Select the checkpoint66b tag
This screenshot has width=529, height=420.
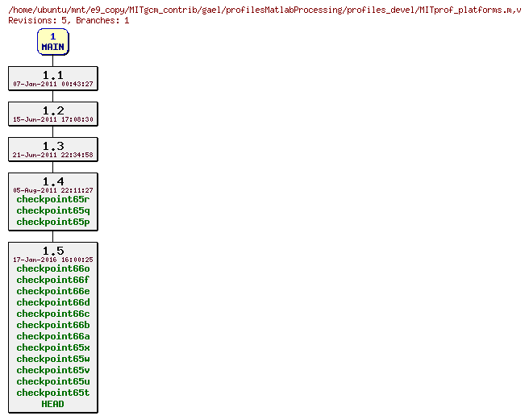click(x=53, y=325)
